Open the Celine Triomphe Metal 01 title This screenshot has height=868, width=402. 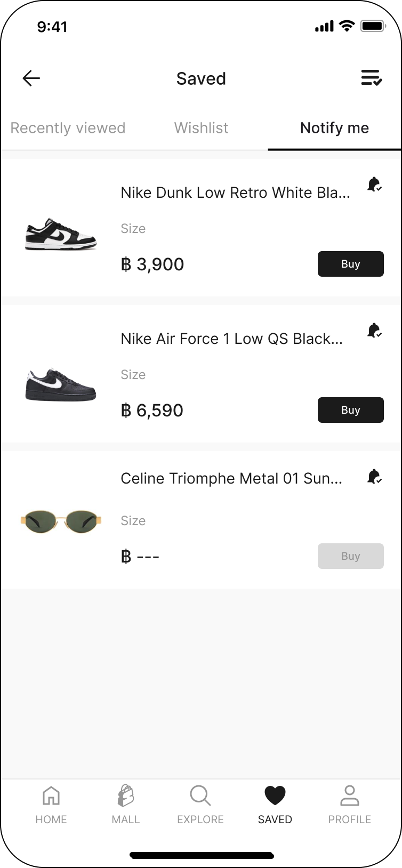pyautogui.click(x=231, y=478)
